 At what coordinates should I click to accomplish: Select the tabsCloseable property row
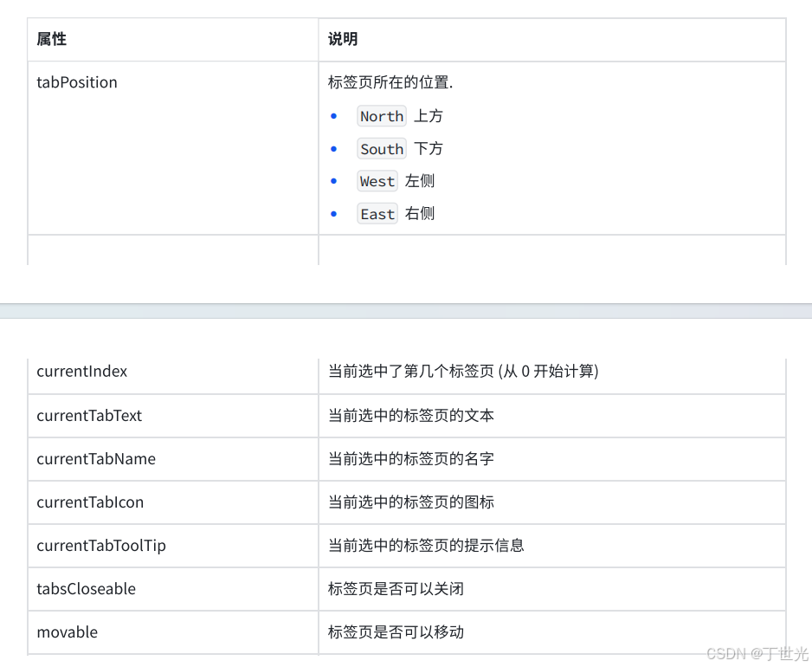click(x=86, y=589)
